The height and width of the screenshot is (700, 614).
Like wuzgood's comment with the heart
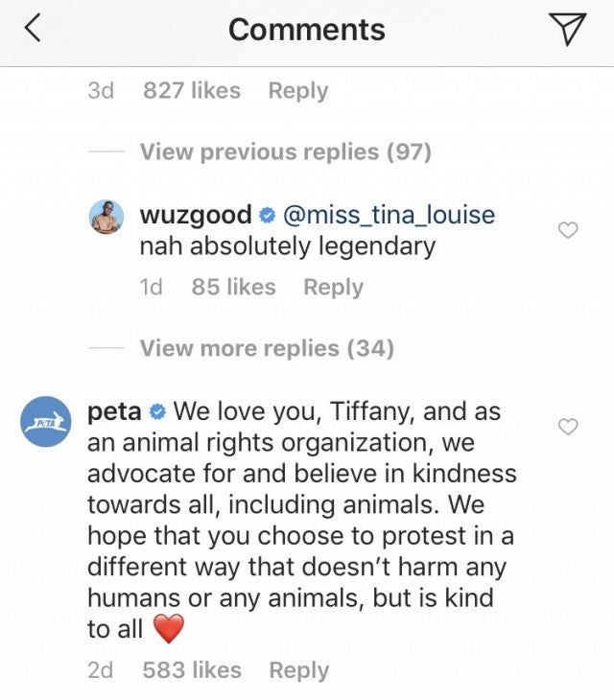(x=568, y=230)
